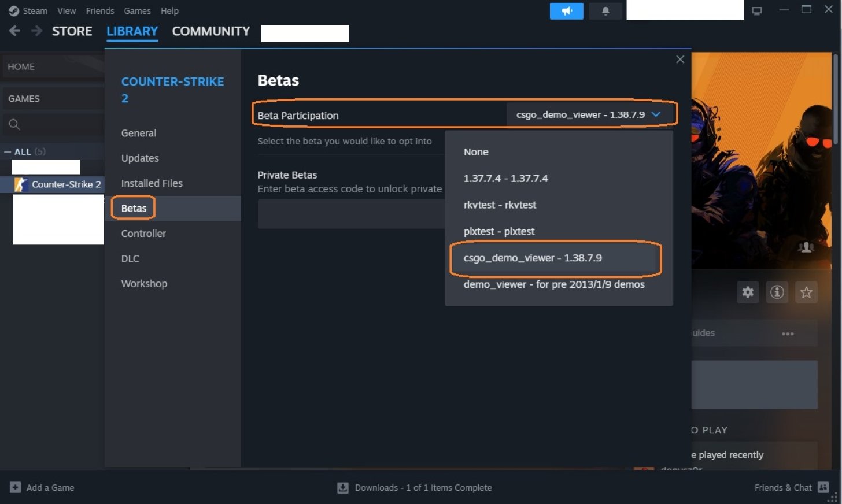The width and height of the screenshot is (842, 504).
Task: Switch to the LIBRARY tab
Action: (x=132, y=31)
